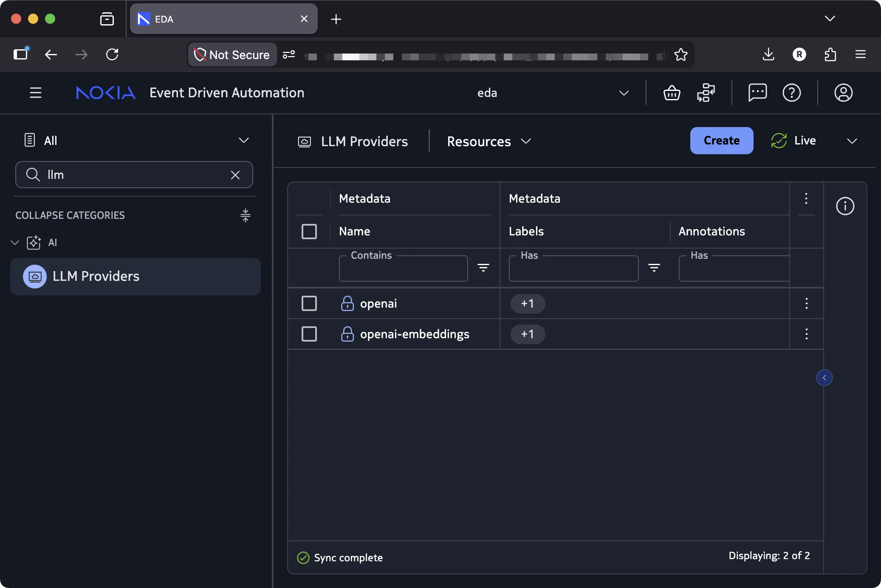Screen dimensions: 881x588
Task: Expand the Live mode dropdown chevron
Action: click(x=852, y=141)
